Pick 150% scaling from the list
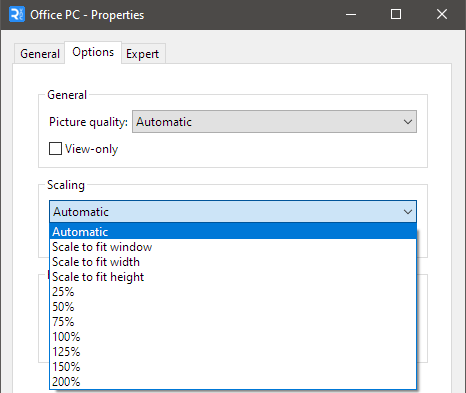This screenshot has width=466, height=393. pyautogui.click(x=233, y=367)
